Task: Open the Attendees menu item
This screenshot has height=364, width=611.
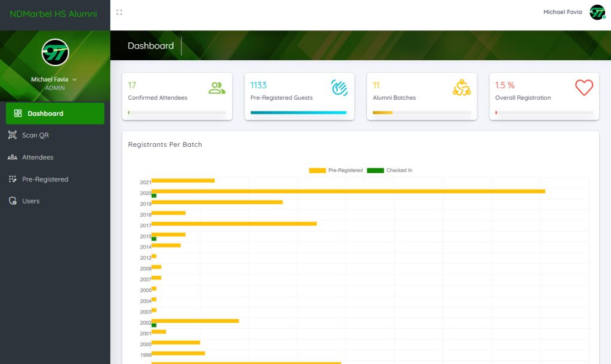Action: pyautogui.click(x=38, y=158)
